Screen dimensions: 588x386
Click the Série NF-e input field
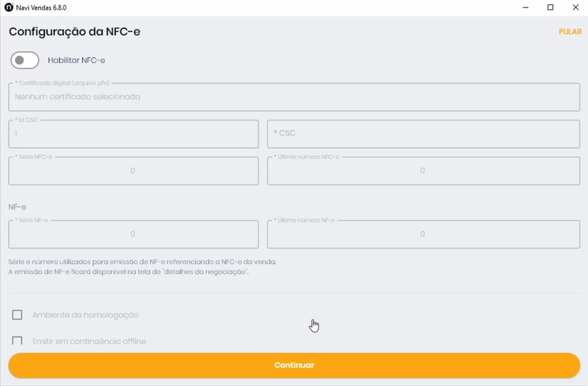(x=133, y=234)
